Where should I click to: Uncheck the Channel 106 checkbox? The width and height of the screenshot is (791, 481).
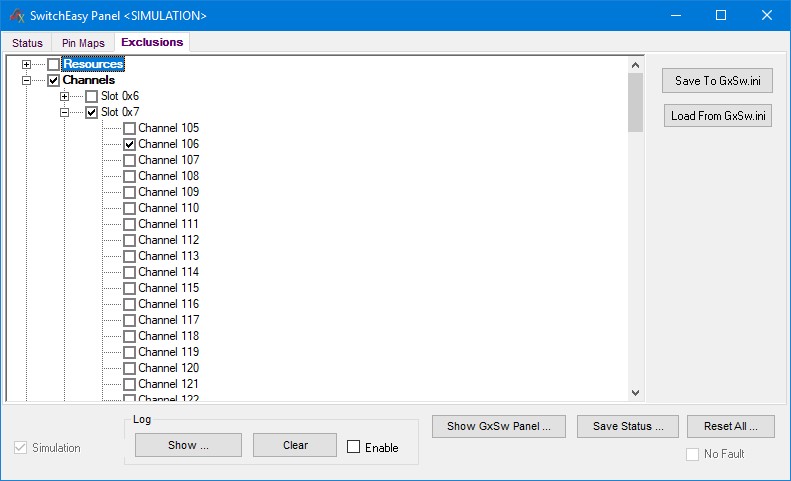click(x=129, y=145)
